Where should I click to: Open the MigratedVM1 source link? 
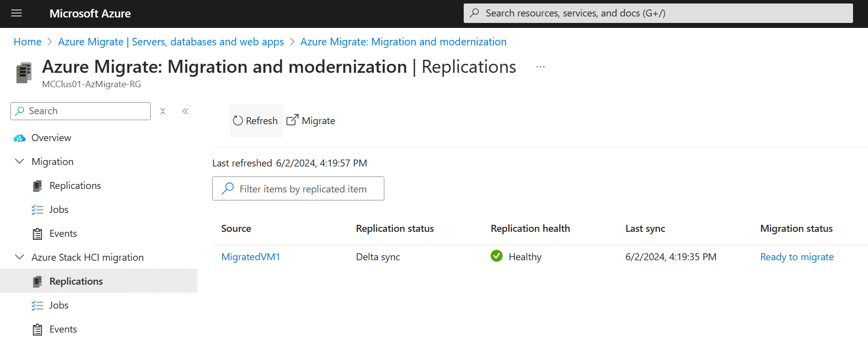coord(251,257)
